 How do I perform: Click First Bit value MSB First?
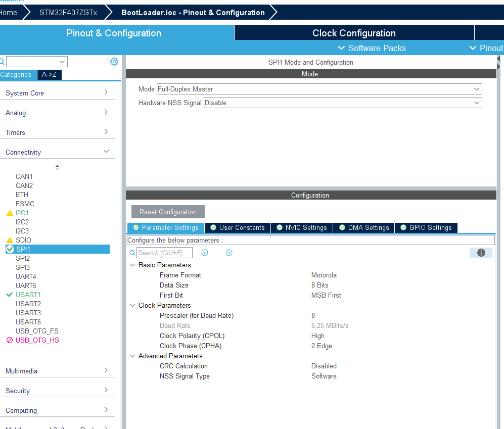(326, 295)
